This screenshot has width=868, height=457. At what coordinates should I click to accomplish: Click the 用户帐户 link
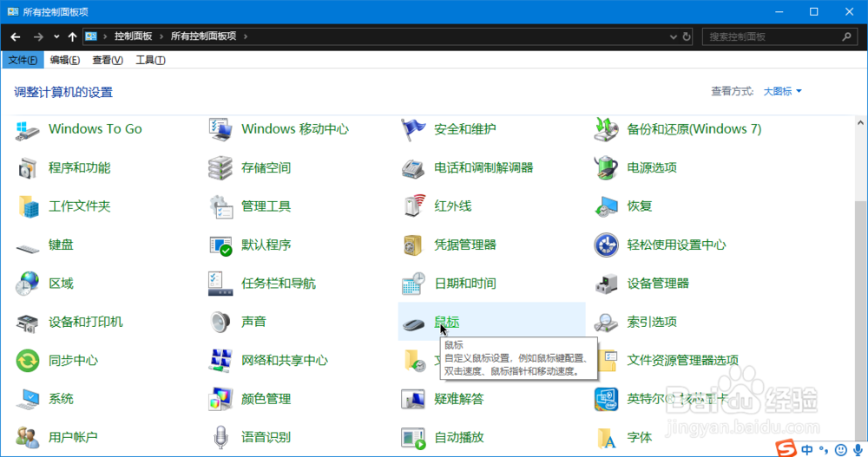click(73, 438)
